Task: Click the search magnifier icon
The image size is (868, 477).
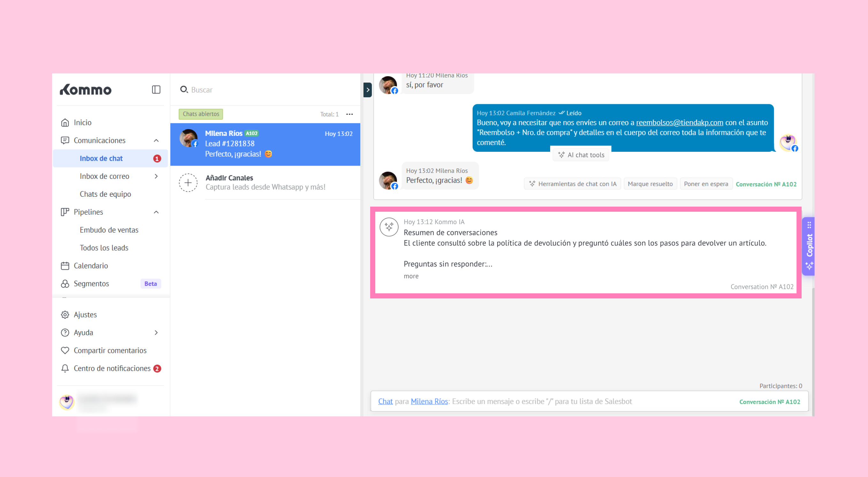Action: tap(184, 90)
